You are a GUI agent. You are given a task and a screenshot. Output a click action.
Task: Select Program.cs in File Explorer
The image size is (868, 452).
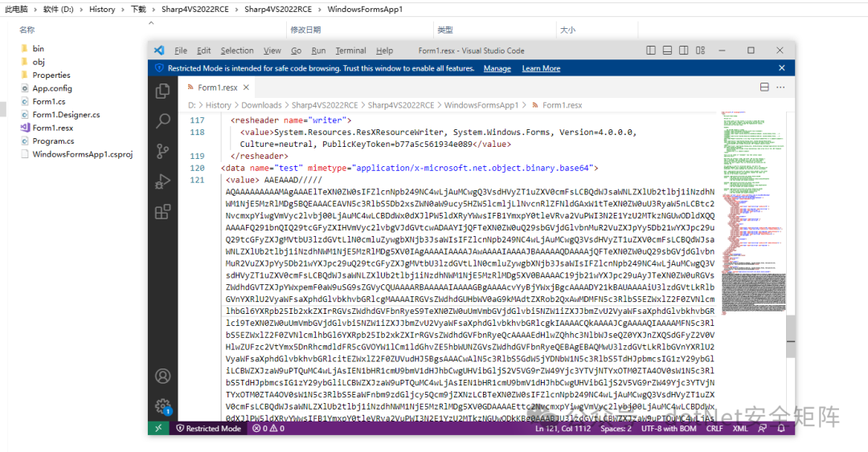tap(53, 141)
